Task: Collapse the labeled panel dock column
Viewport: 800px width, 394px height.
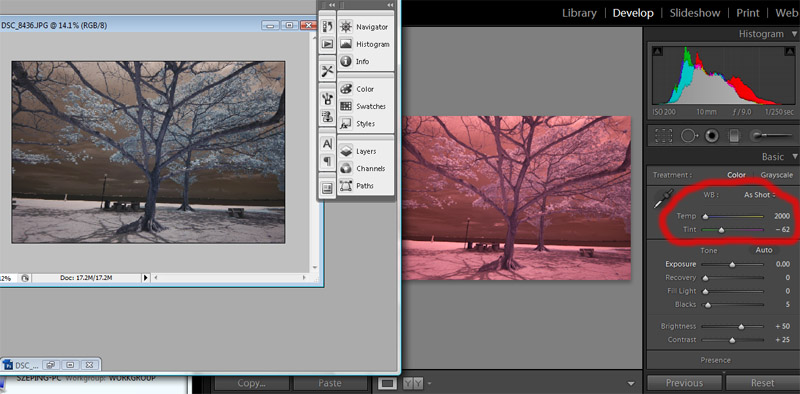Action: click(390, 5)
